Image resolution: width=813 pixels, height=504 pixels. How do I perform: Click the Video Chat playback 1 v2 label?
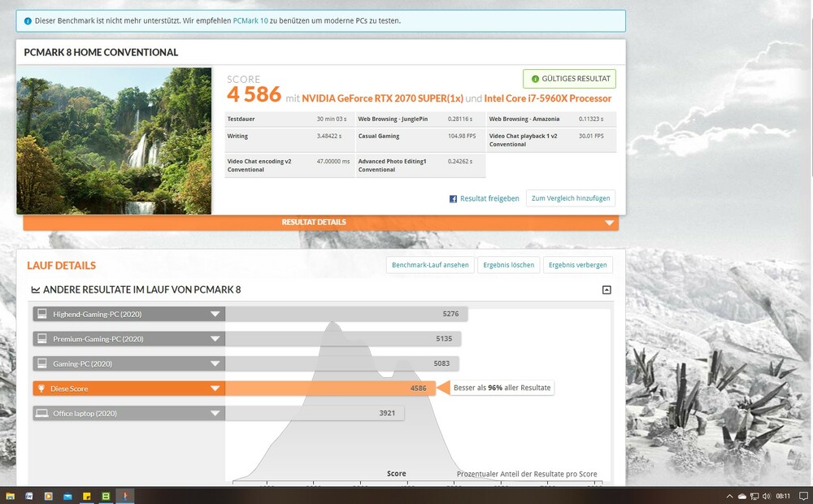click(523, 140)
